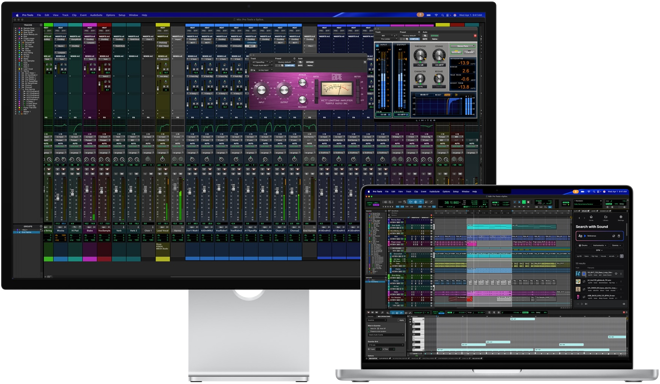This screenshot has height=384, width=660.
Task: Click the red clip indicator in limiter plugin header
Action: pos(475,36)
